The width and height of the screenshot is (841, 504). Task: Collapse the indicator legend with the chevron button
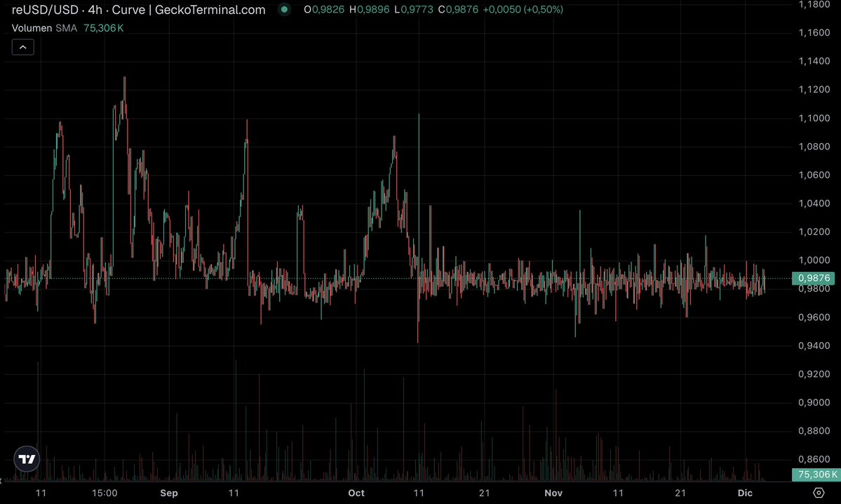tap(22, 47)
